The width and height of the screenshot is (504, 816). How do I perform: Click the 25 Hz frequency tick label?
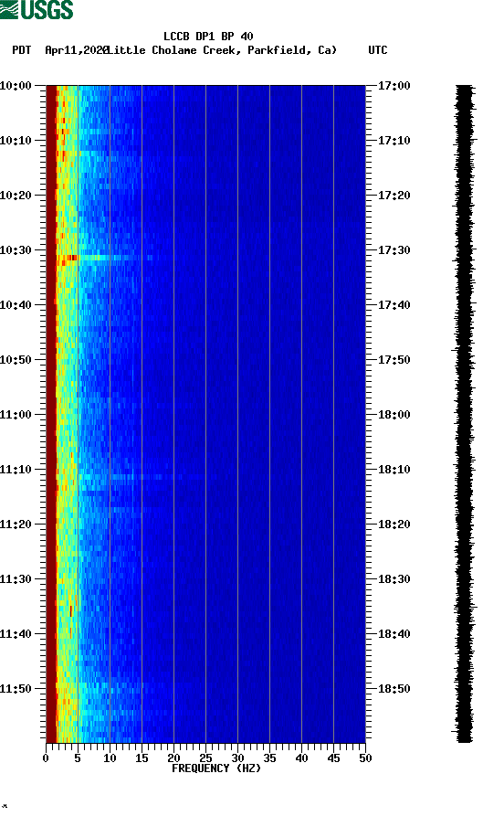click(206, 758)
